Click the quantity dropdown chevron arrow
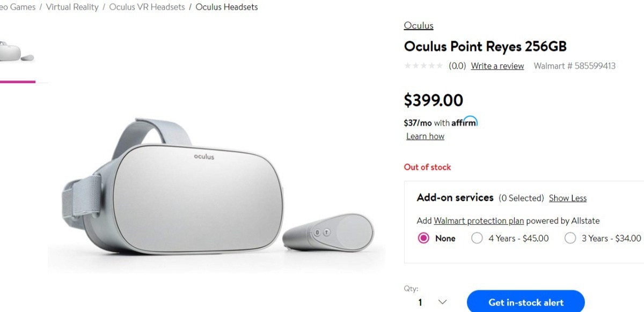The width and height of the screenshot is (644, 312). pos(442,302)
